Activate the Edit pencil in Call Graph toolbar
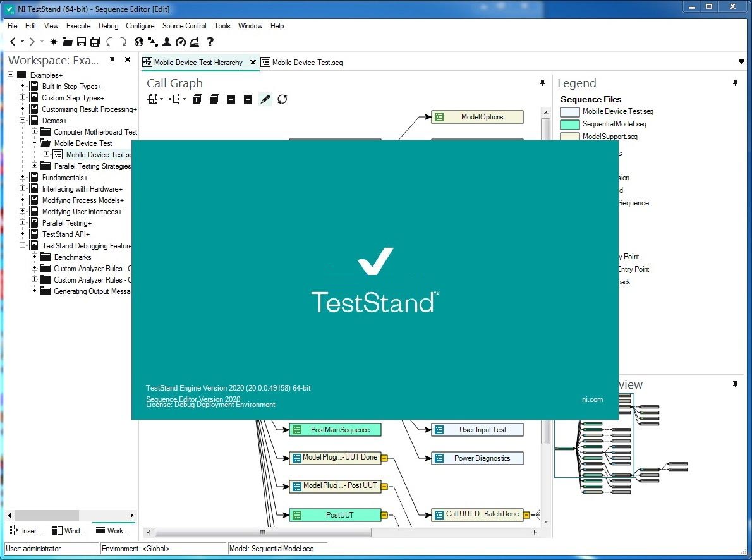Image resolution: width=752 pixels, height=560 pixels. [x=265, y=99]
